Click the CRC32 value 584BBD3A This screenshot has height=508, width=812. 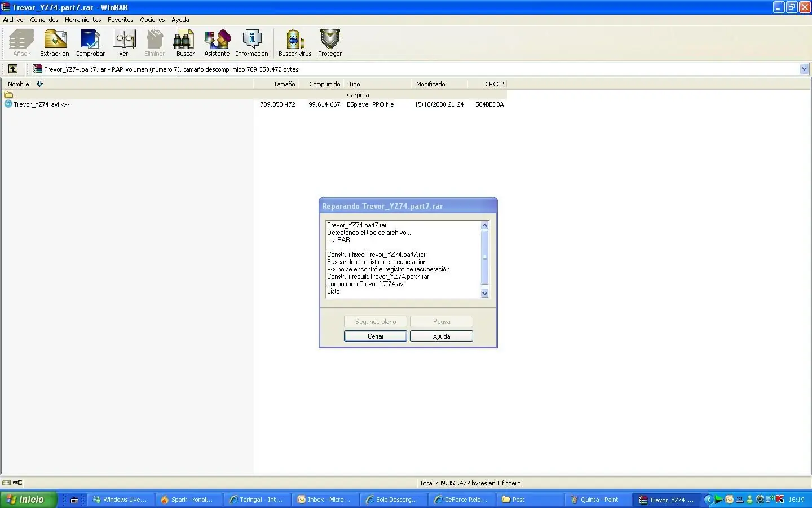(489, 104)
